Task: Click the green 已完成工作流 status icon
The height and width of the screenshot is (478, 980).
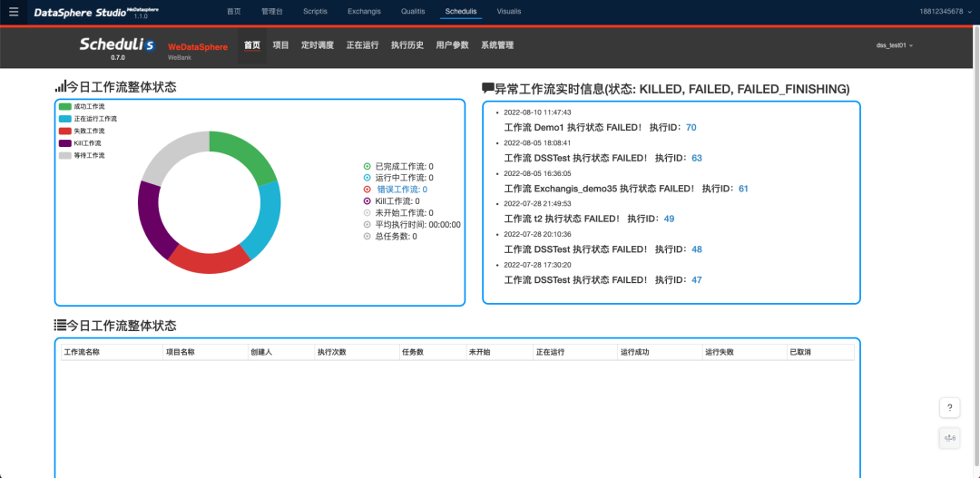Action: [x=367, y=167]
